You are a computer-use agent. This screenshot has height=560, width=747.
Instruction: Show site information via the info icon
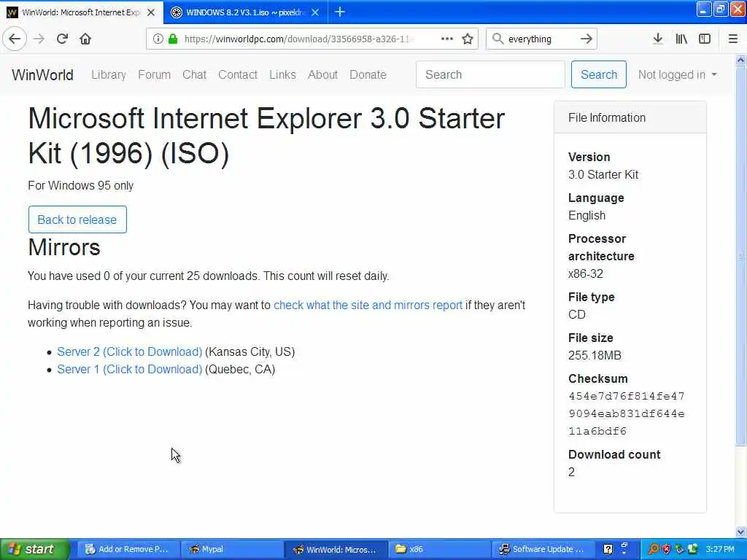click(x=158, y=39)
